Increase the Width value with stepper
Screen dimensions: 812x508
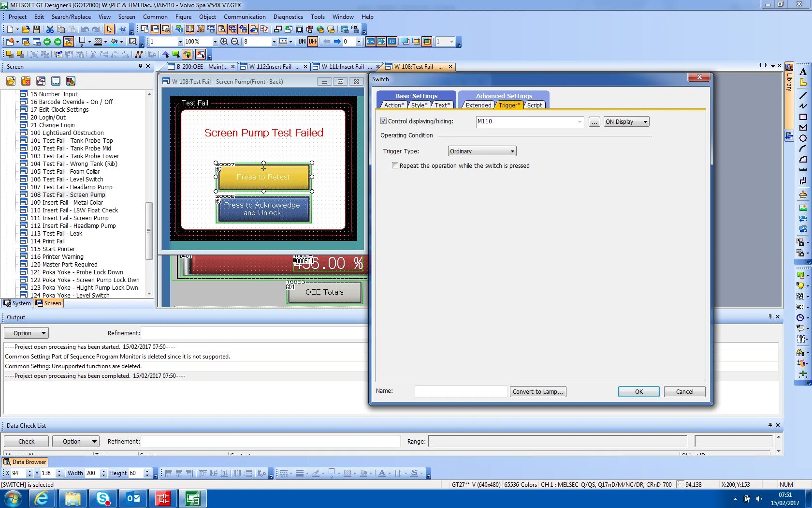[103, 471]
